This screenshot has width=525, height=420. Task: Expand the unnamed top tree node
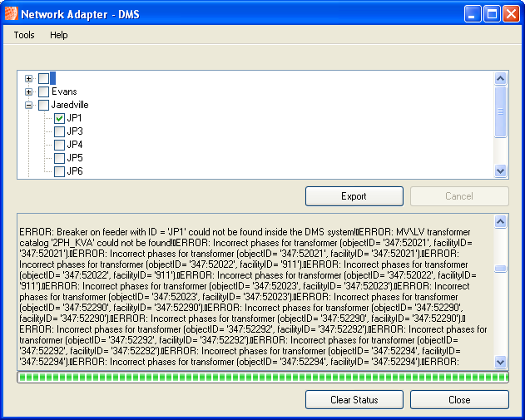[29, 78]
